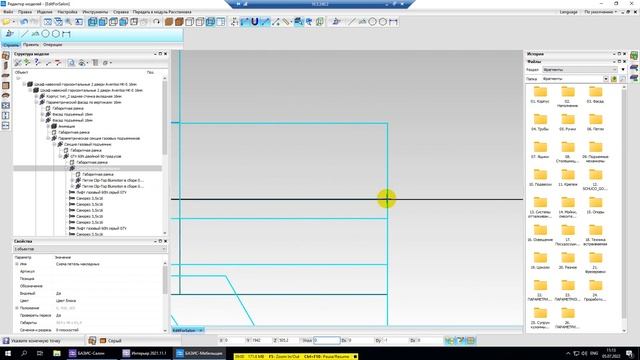This screenshot has height=360, width=640.
Task: Click the topmost icon in the left vertical sidebar
Action: click(x=5, y=56)
